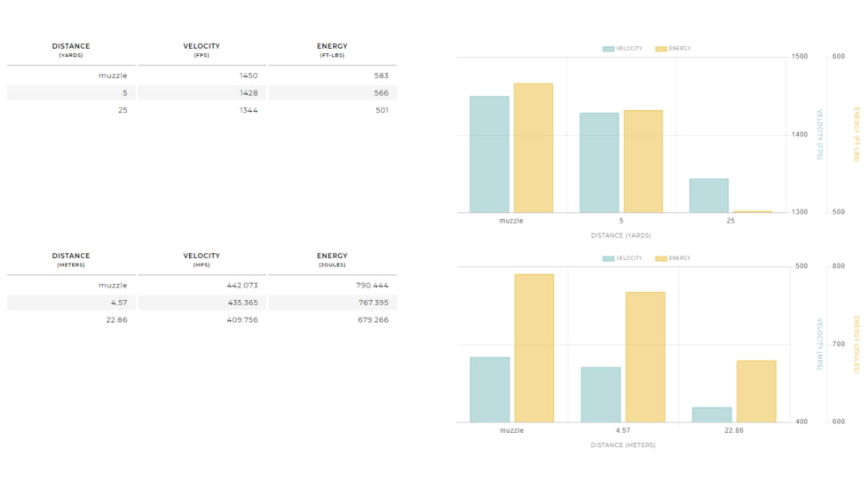Click the Energy (Joules) column header

click(332, 259)
